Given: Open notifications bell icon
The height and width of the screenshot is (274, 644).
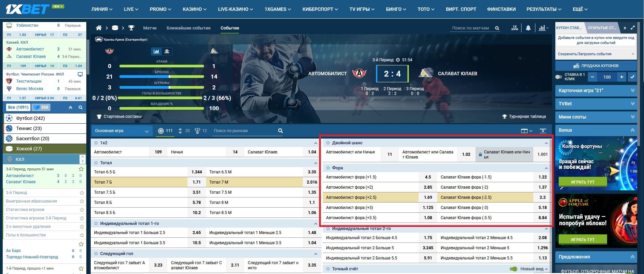Looking at the screenshot, I should click(x=528, y=28).
